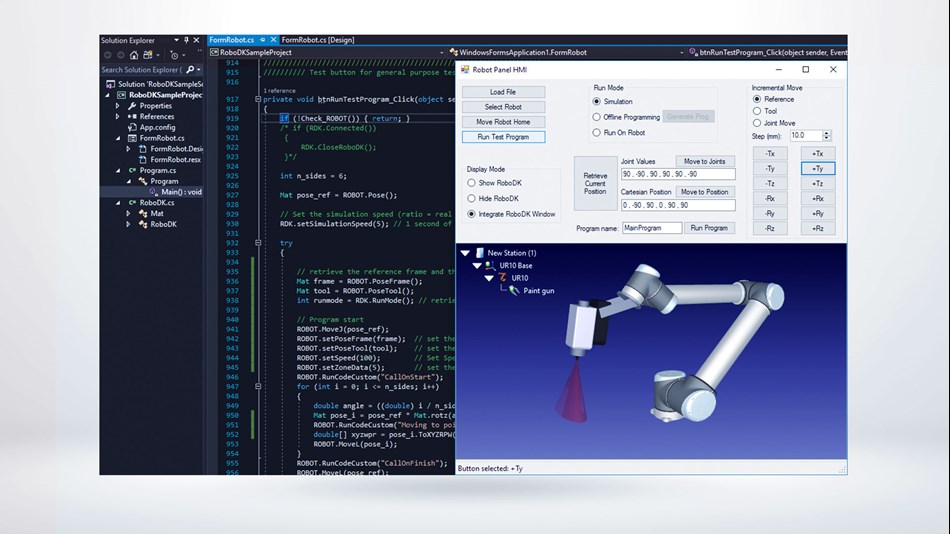Click the Main() method icon in tree
950x534 pixels.
click(x=154, y=192)
